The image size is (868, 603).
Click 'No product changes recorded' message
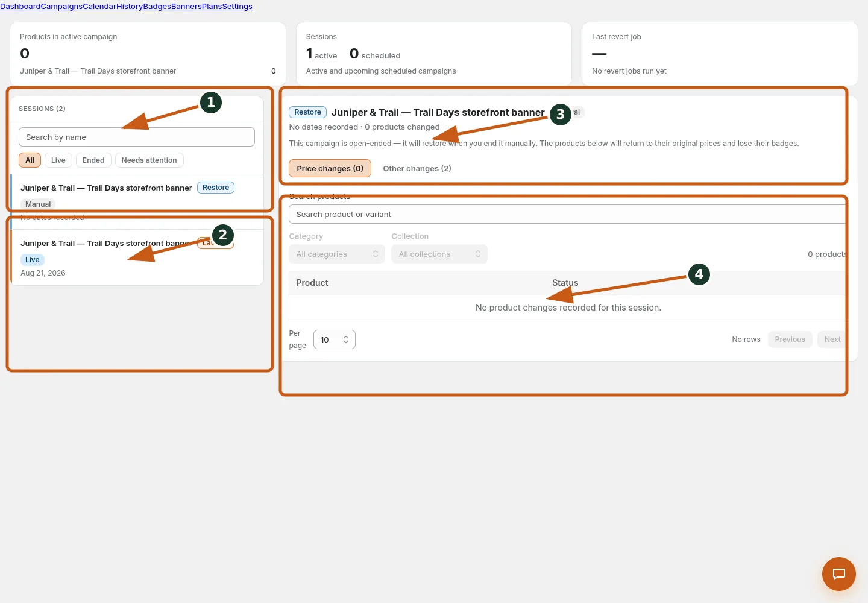[x=568, y=308]
